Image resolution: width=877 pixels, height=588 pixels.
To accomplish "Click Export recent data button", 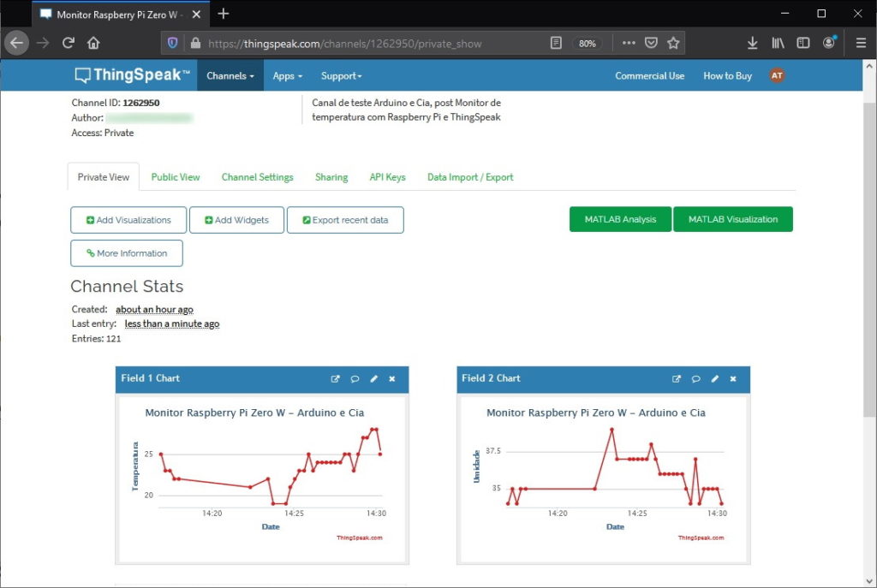I will (345, 220).
